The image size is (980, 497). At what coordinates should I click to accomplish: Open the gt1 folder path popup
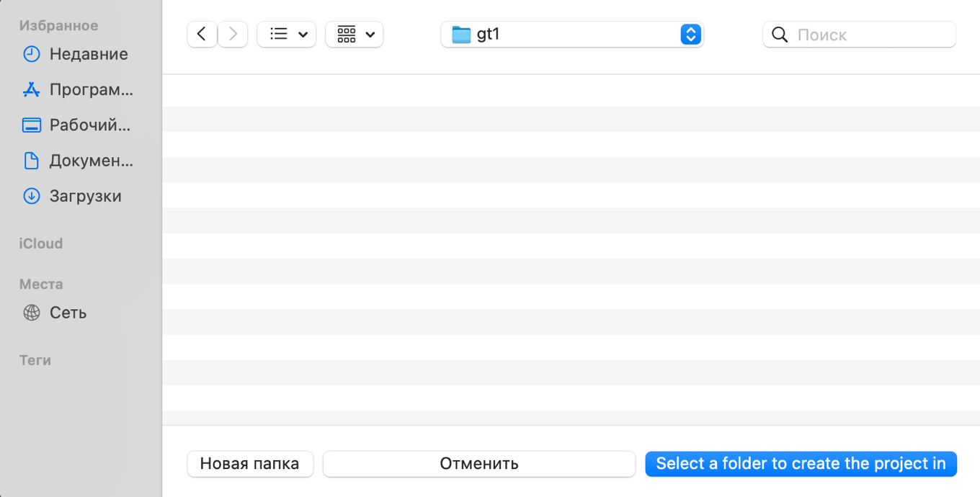tap(562, 34)
